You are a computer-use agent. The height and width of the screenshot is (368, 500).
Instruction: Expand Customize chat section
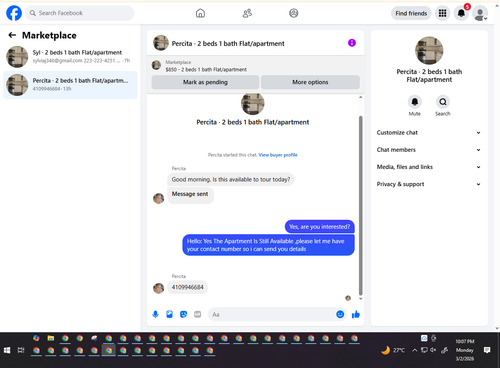coord(429,133)
